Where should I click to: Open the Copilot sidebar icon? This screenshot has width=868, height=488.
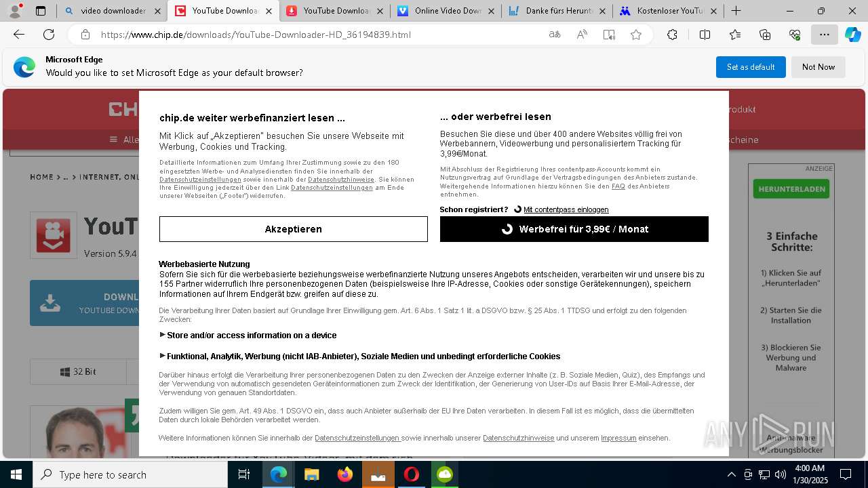852,35
